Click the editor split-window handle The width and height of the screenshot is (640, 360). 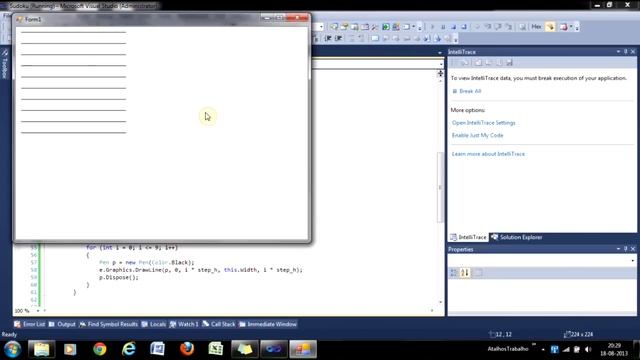pos(440,73)
